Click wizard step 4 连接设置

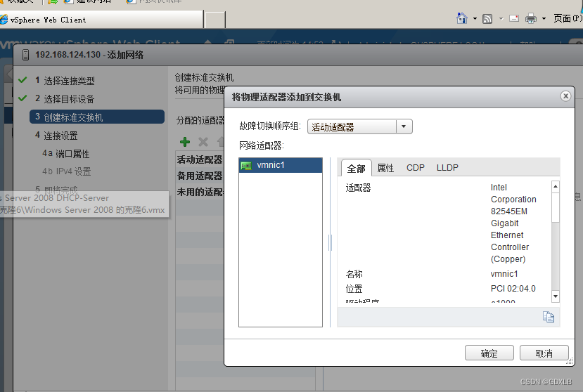56,136
